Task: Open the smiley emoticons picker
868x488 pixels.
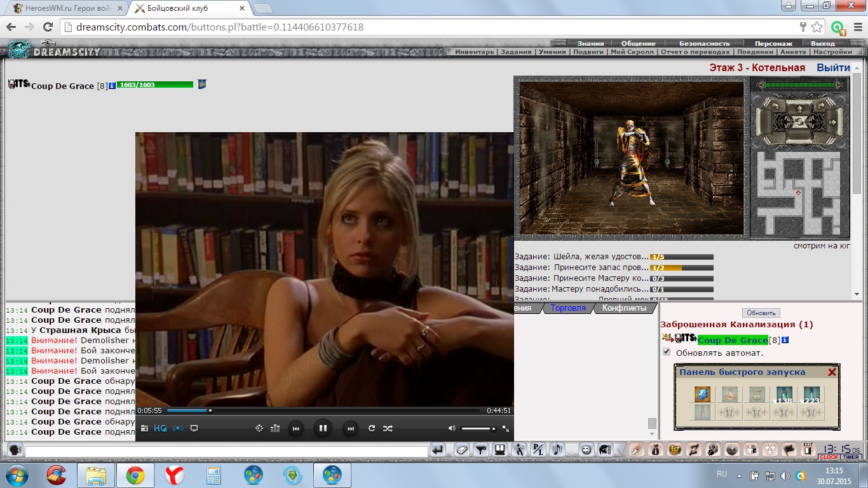Action: (586, 450)
